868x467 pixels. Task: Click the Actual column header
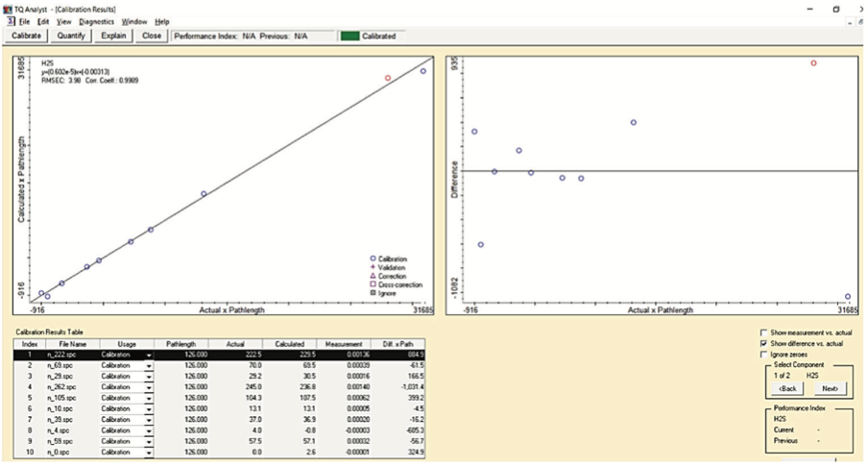pyautogui.click(x=235, y=344)
